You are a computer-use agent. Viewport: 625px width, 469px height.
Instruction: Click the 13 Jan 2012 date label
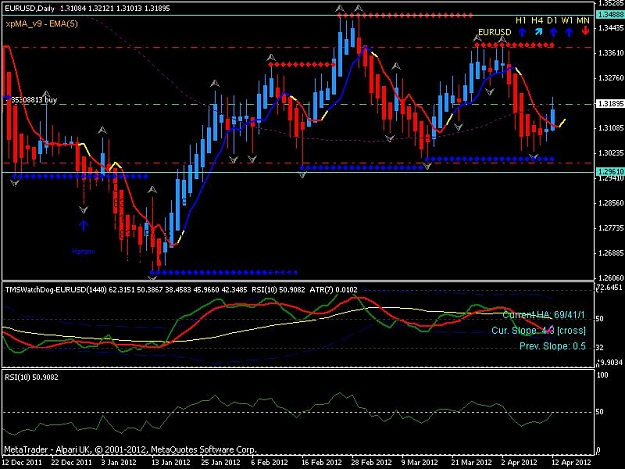click(x=171, y=463)
